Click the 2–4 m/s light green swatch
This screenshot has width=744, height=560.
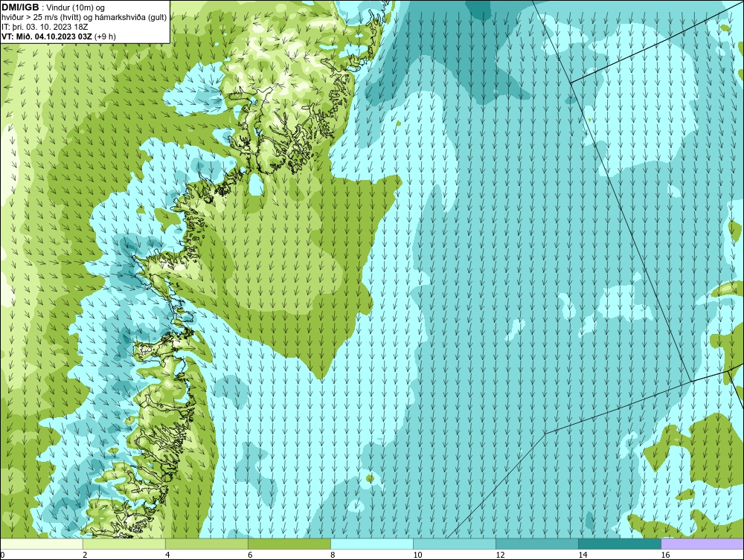[x=124, y=544]
